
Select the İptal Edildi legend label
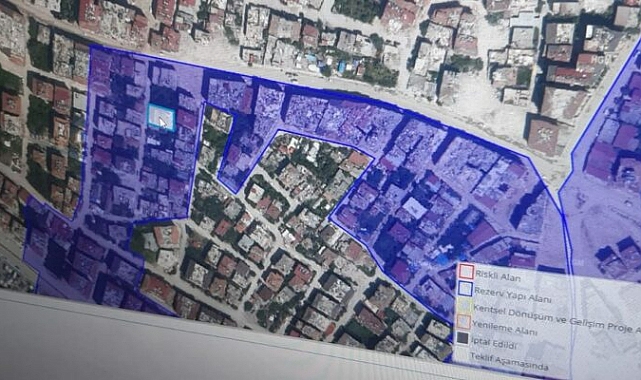pyautogui.click(x=494, y=343)
